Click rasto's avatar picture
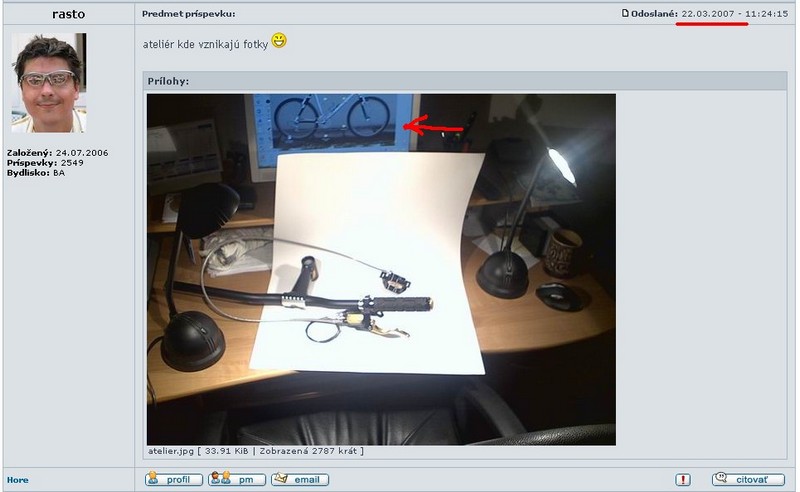 pyautogui.click(x=48, y=83)
